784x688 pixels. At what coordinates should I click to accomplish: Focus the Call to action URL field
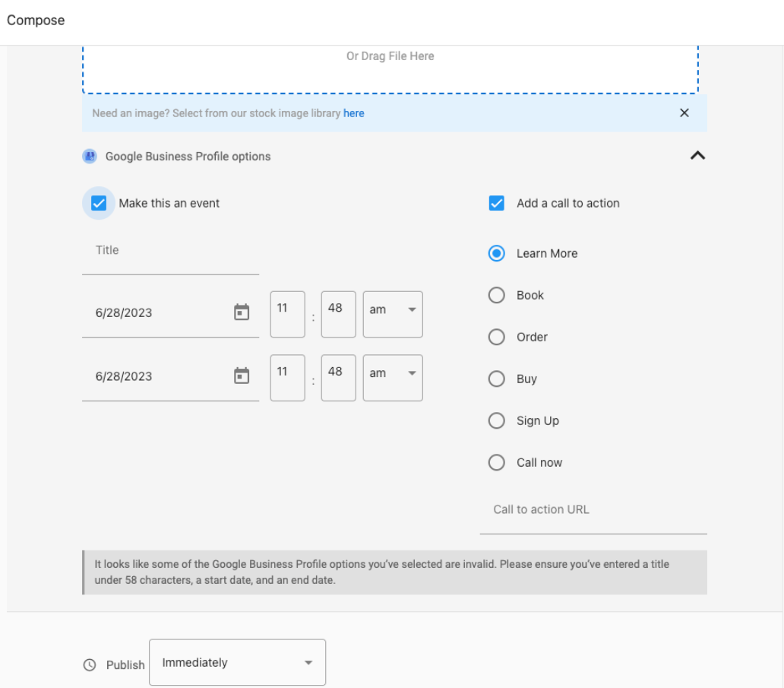[593, 510]
